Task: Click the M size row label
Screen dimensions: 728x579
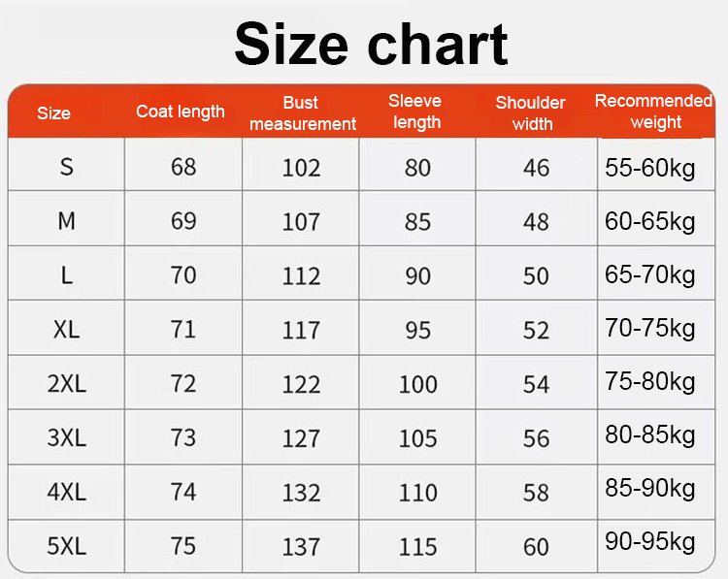Action: [x=66, y=221]
